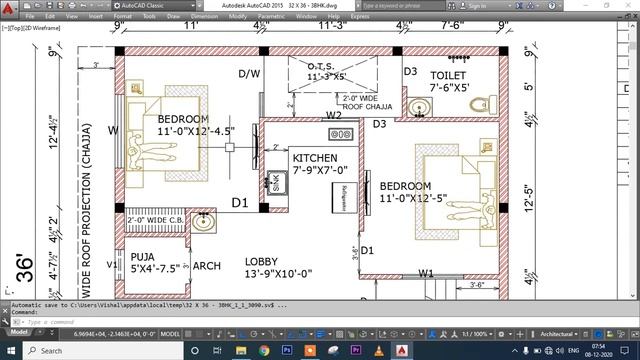Click the Autodesk Exchange Apps icon
Viewport: 640px width, 360px height.
(x=519, y=6)
